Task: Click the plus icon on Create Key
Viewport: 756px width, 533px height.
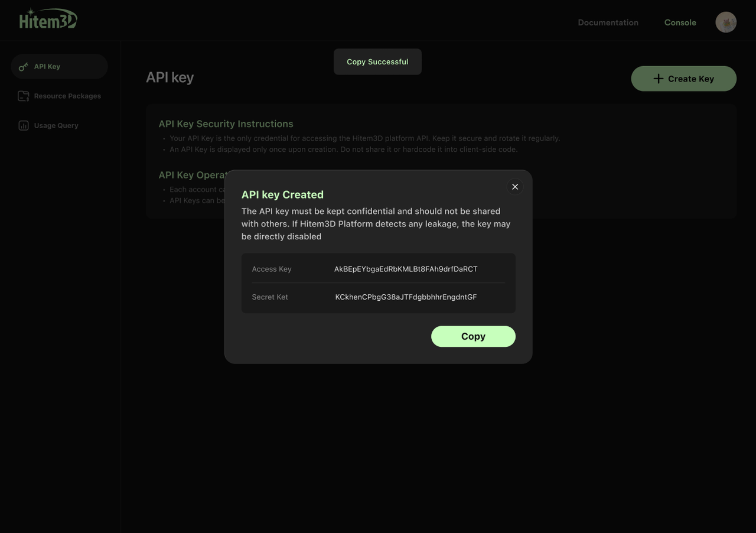Action: point(658,79)
